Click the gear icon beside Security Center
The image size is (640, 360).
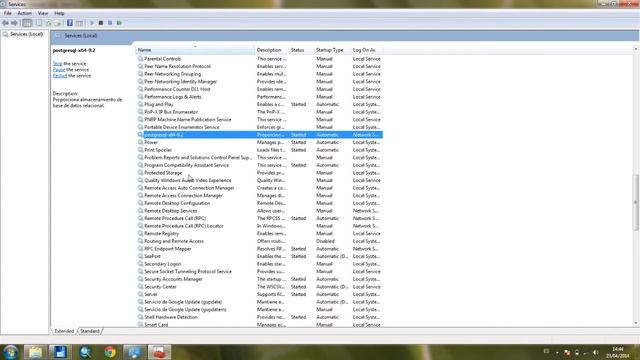(140, 287)
